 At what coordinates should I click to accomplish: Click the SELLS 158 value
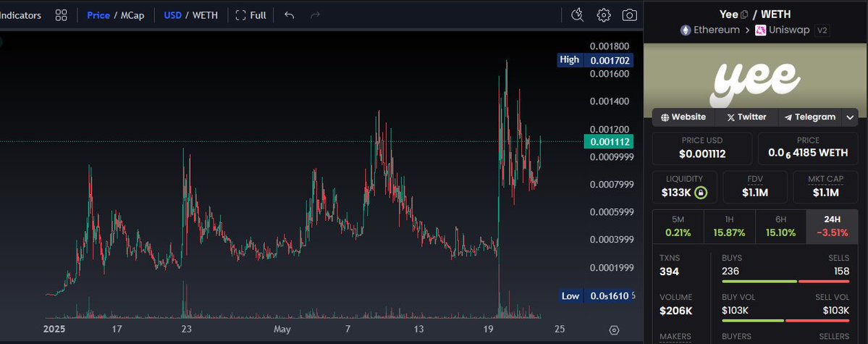click(x=841, y=272)
